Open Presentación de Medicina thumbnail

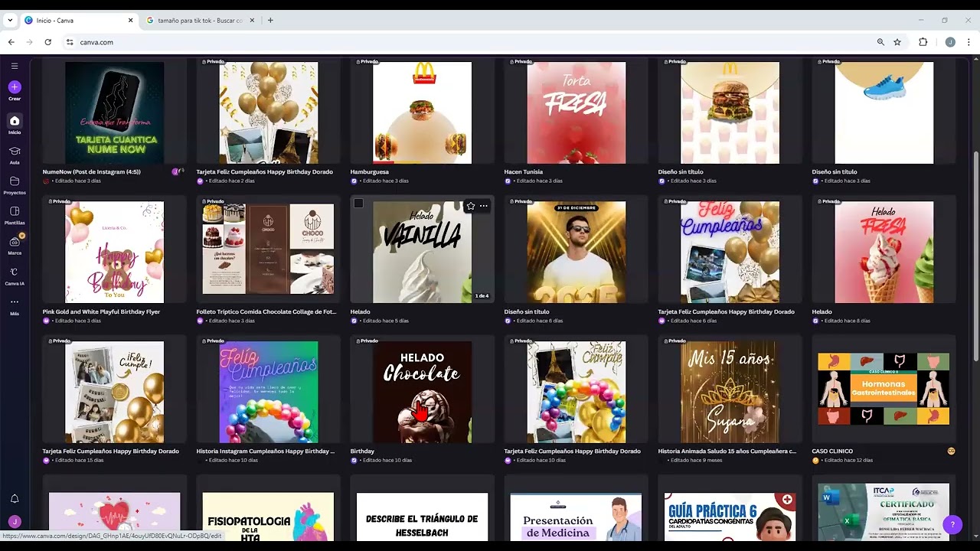pos(576,517)
